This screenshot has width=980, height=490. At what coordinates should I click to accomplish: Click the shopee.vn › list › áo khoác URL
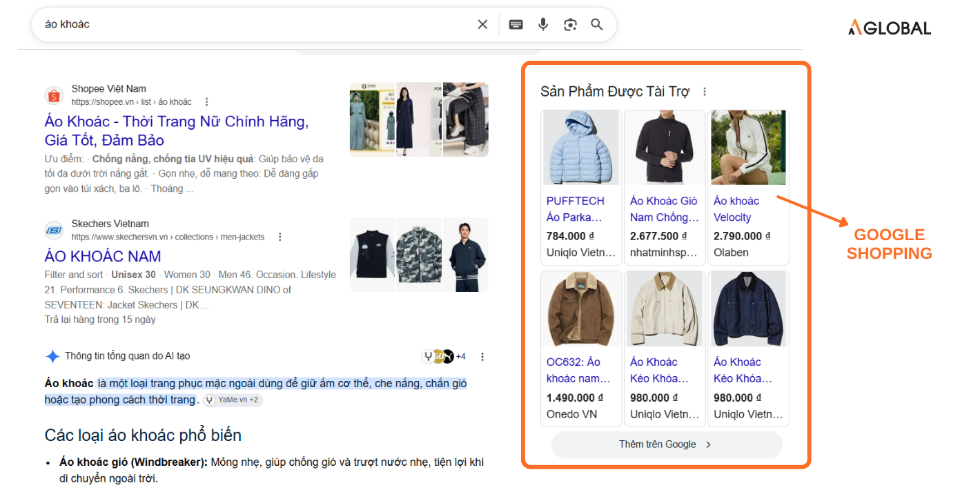132,102
